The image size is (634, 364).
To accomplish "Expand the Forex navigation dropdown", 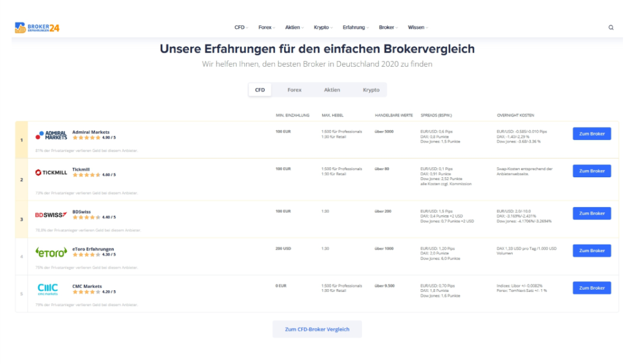I will 267,28.
